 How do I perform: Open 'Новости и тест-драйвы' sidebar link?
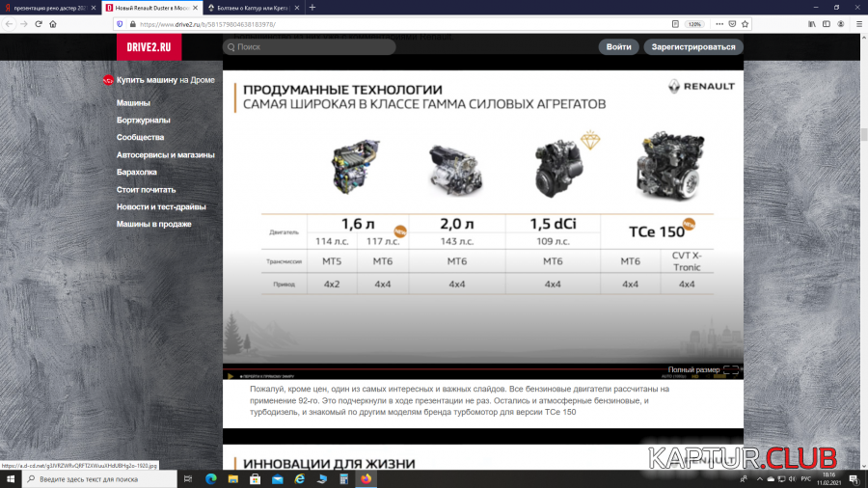(161, 207)
